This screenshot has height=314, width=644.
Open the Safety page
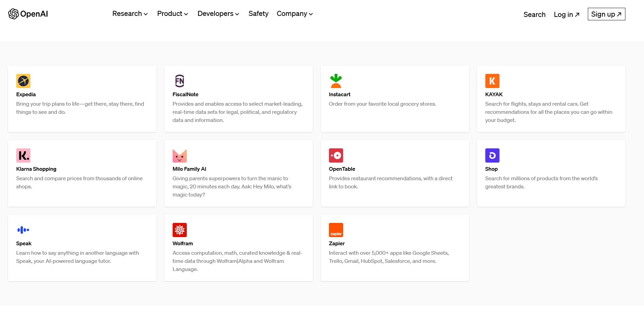point(259,14)
